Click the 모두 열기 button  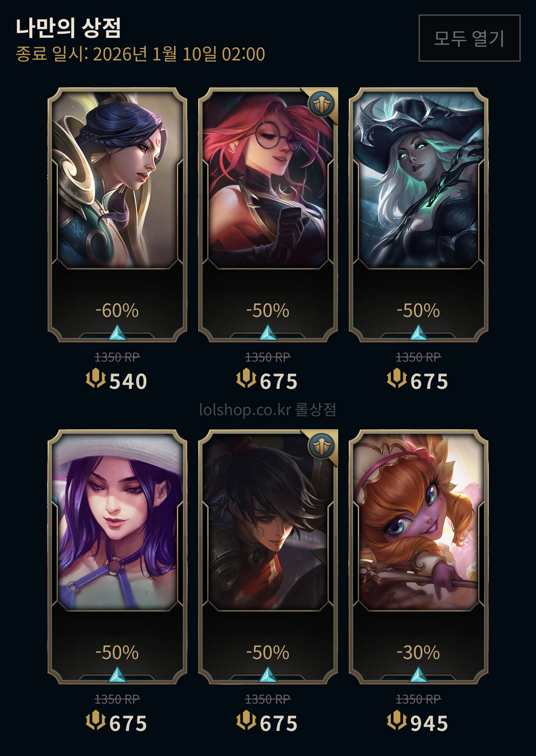point(469,38)
